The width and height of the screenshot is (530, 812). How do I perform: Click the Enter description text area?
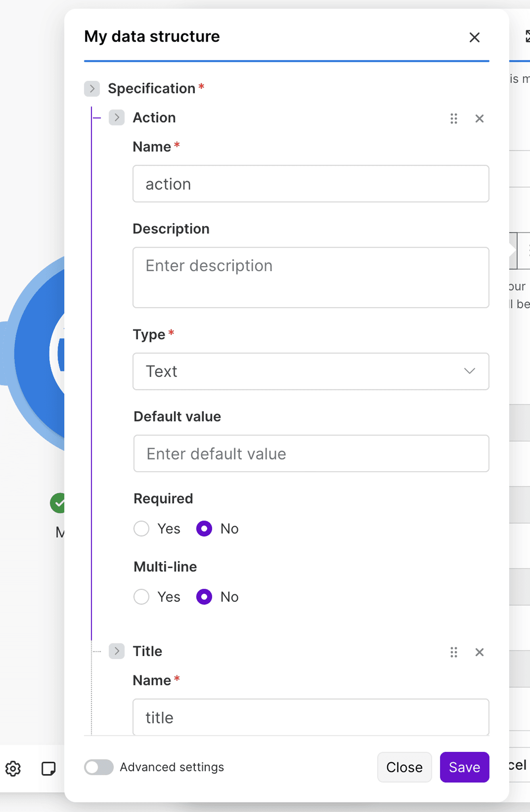[311, 277]
